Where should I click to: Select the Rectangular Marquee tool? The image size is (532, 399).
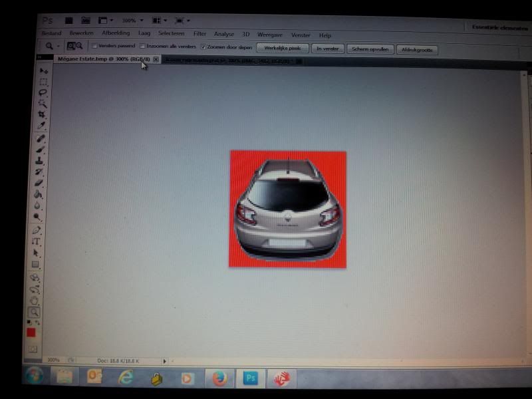click(x=43, y=82)
